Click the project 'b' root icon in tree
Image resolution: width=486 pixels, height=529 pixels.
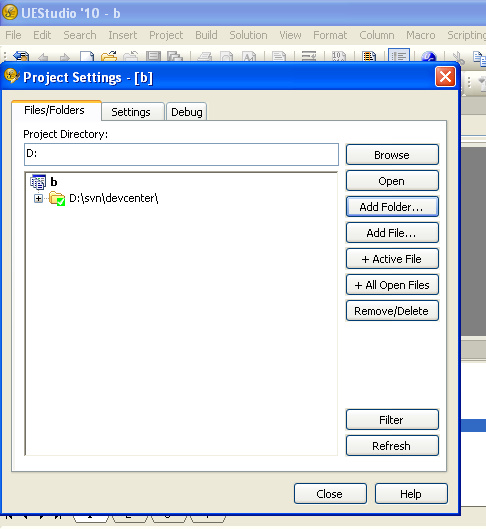(38, 182)
